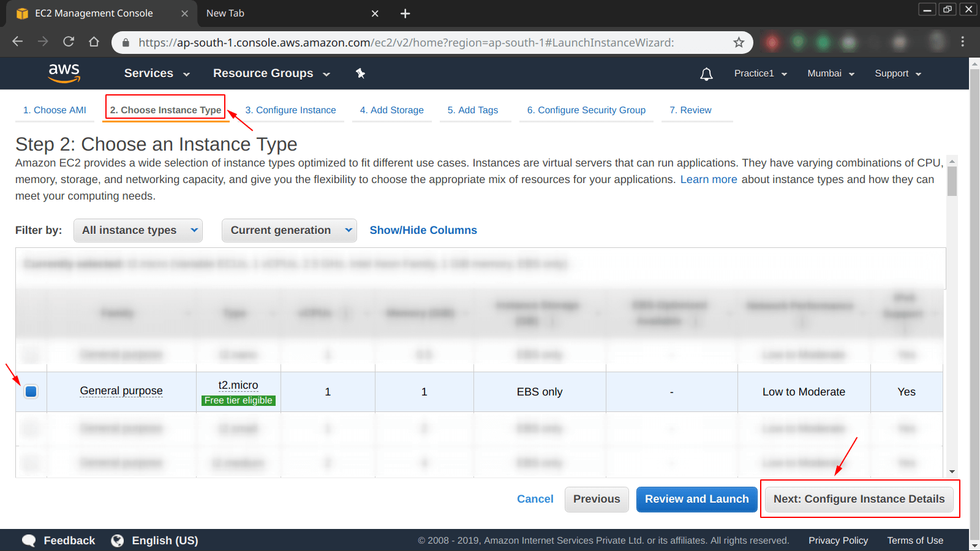
Task: Jump to step 5. Add Tags
Action: click(x=473, y=110)
